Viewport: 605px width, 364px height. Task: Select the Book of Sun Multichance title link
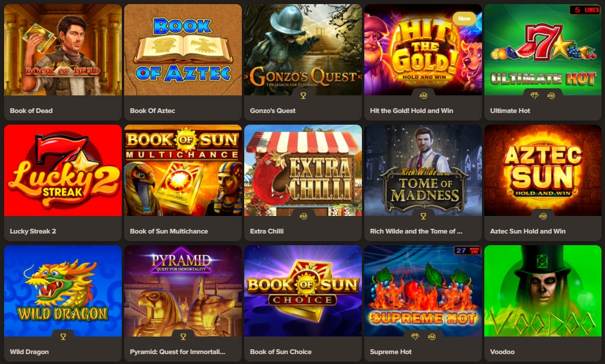pyautogui.click(x=169, y=231)
